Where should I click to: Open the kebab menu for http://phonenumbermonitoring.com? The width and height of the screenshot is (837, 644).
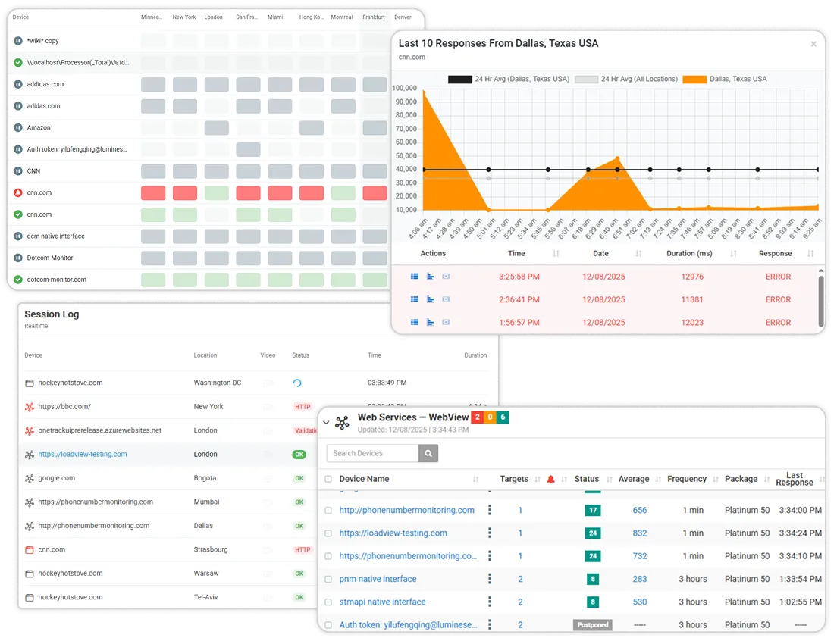489,510
